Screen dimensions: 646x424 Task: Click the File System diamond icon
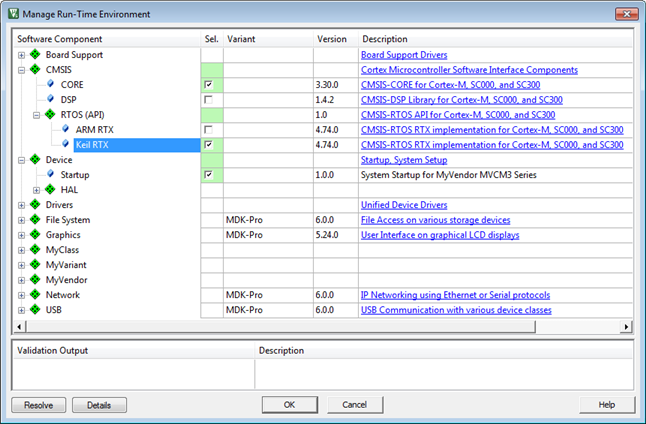[35, 220]
